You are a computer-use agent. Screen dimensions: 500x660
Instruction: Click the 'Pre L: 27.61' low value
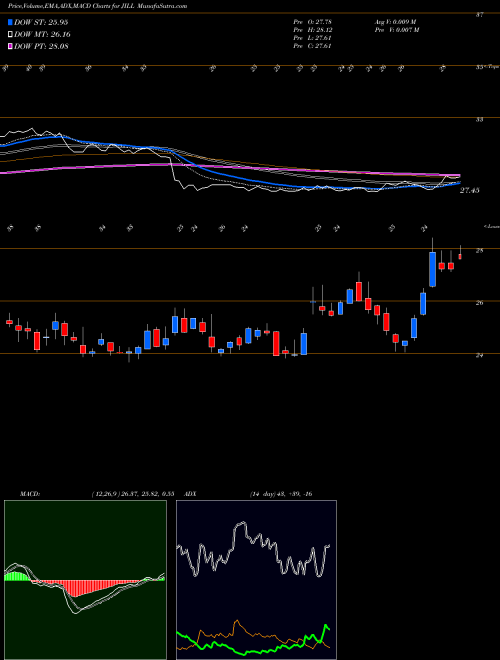[x=313, y=38]
